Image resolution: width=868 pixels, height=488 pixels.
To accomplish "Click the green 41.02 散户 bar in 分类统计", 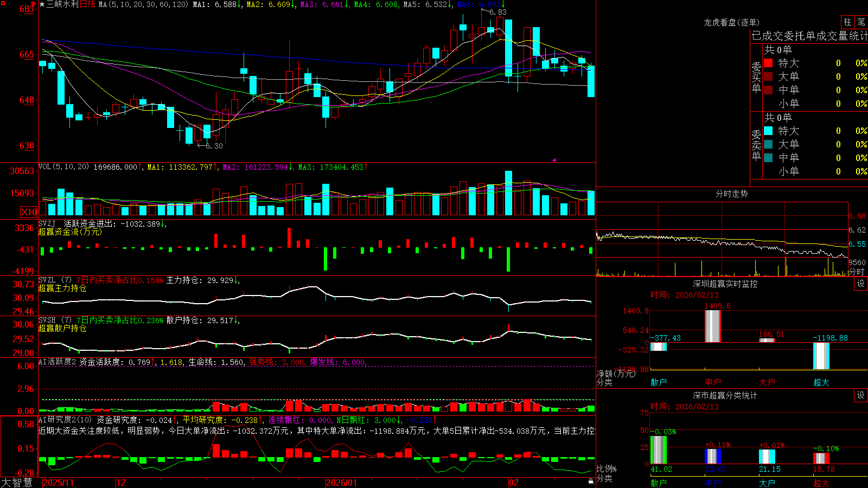I will [659, 450].
